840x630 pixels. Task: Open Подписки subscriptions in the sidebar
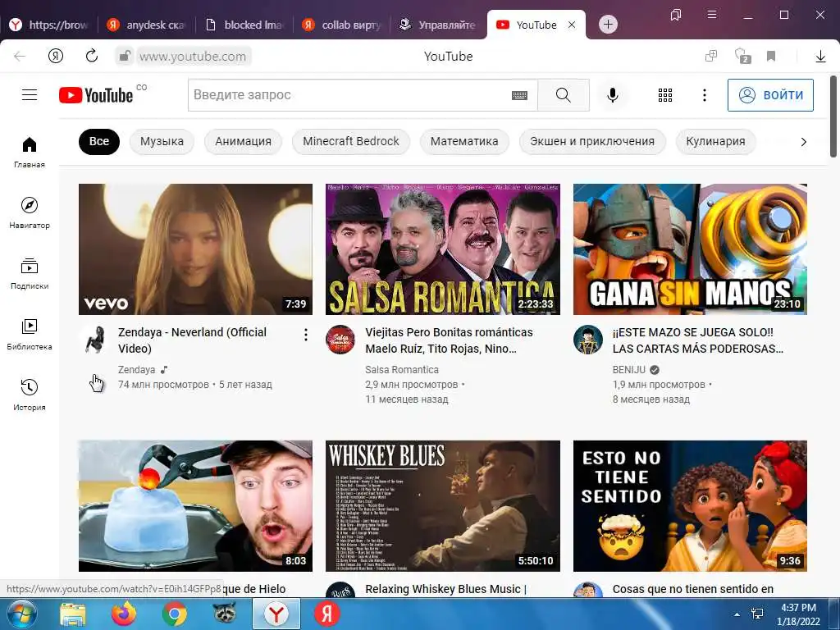[30, 274]
